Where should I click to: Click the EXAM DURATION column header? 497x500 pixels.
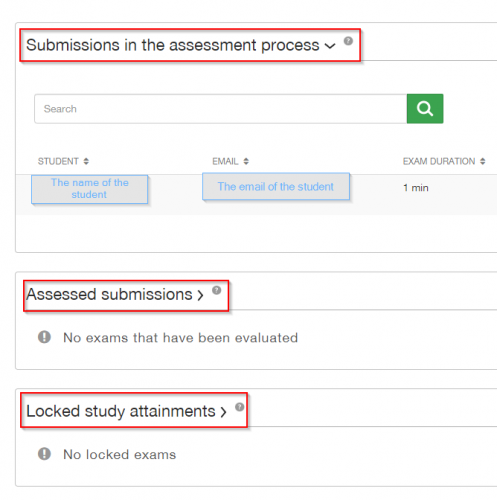click(x=439, y=161)
